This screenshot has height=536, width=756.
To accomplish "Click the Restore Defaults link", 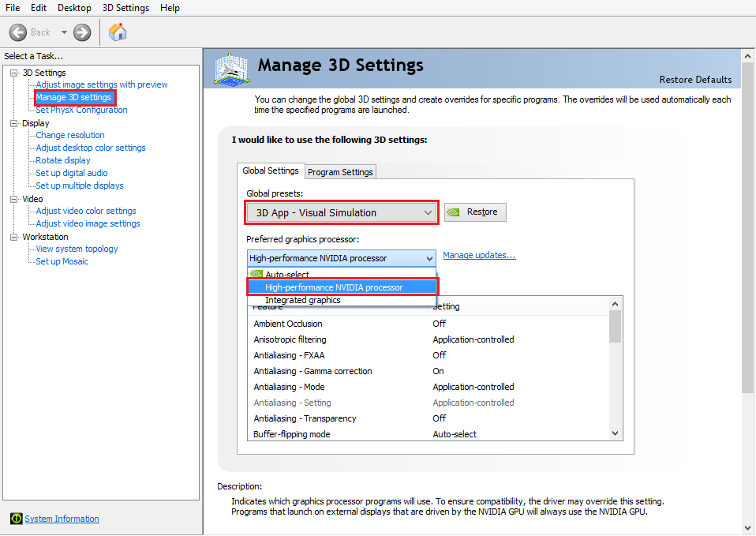I will (695, 80).
